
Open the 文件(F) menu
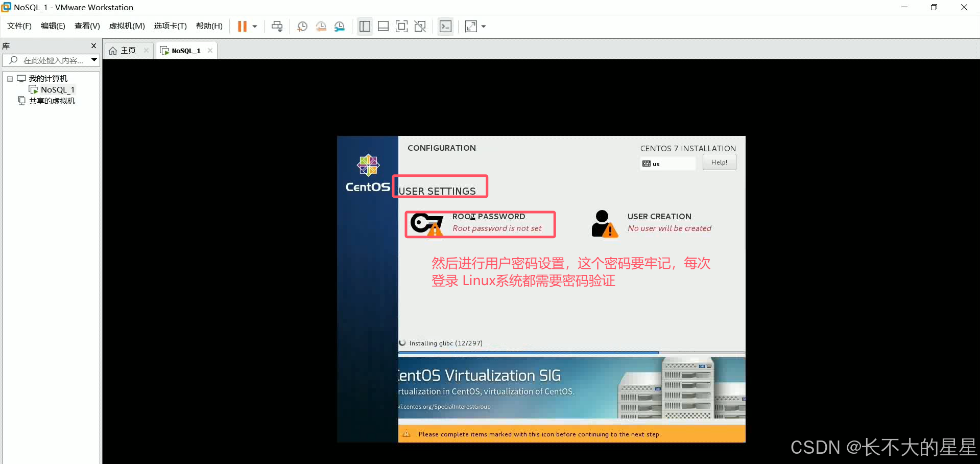(19, 26)
